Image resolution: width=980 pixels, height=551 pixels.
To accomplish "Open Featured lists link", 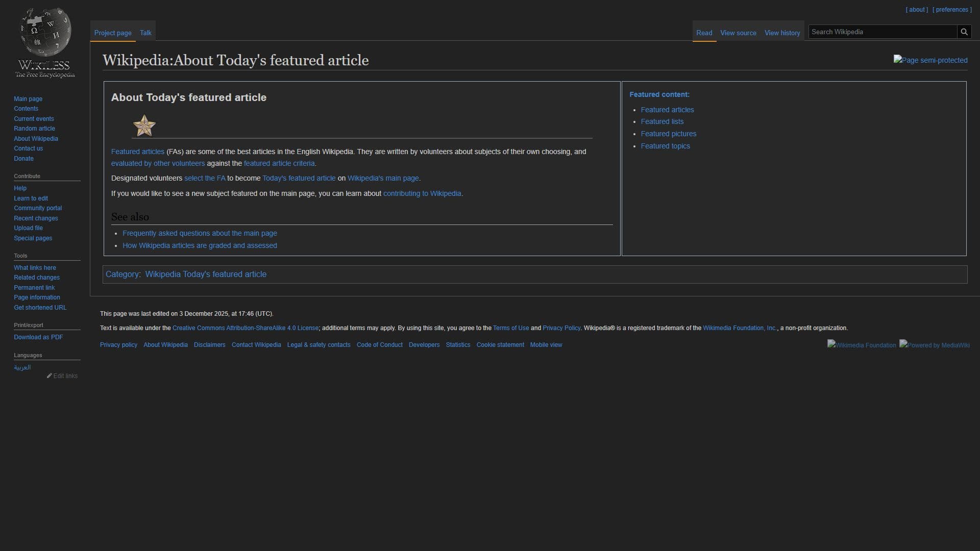I will 662,121.
